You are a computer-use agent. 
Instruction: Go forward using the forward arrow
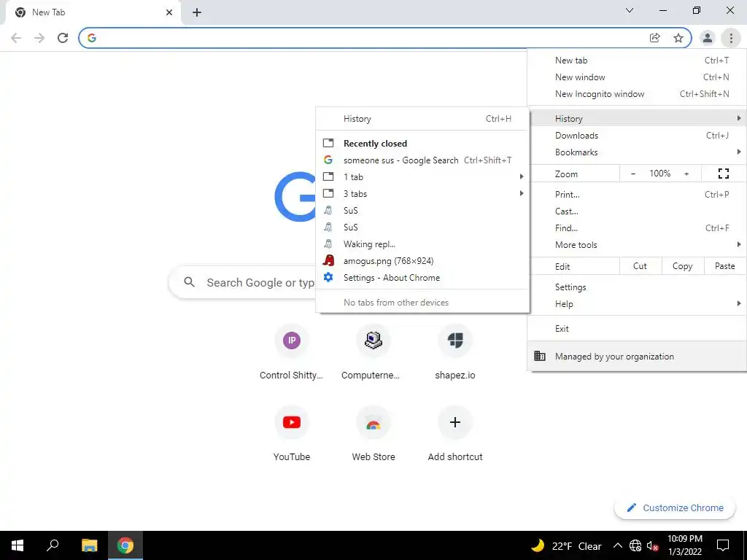click(39, 38)
